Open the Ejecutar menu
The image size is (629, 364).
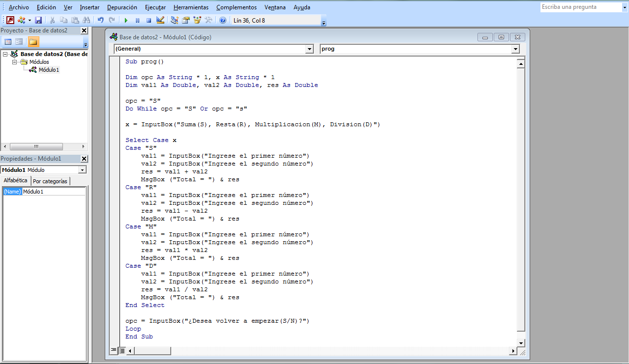pos(155,7)
